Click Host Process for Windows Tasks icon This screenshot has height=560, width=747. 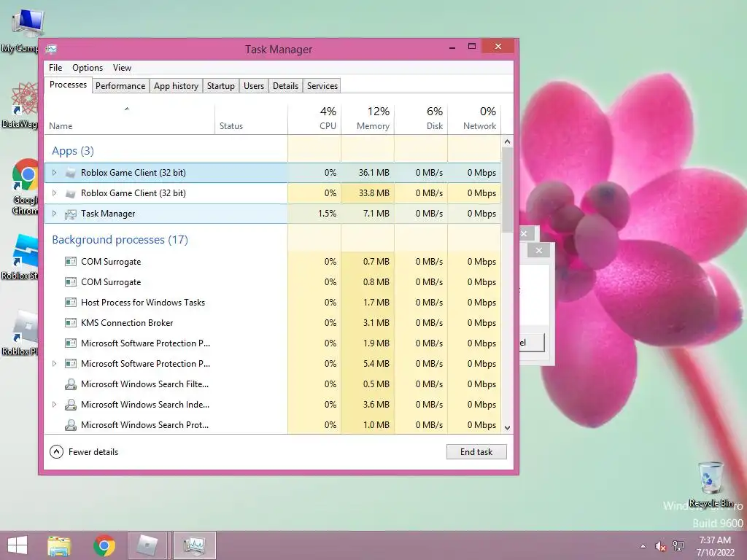click(x=71, y=303)
